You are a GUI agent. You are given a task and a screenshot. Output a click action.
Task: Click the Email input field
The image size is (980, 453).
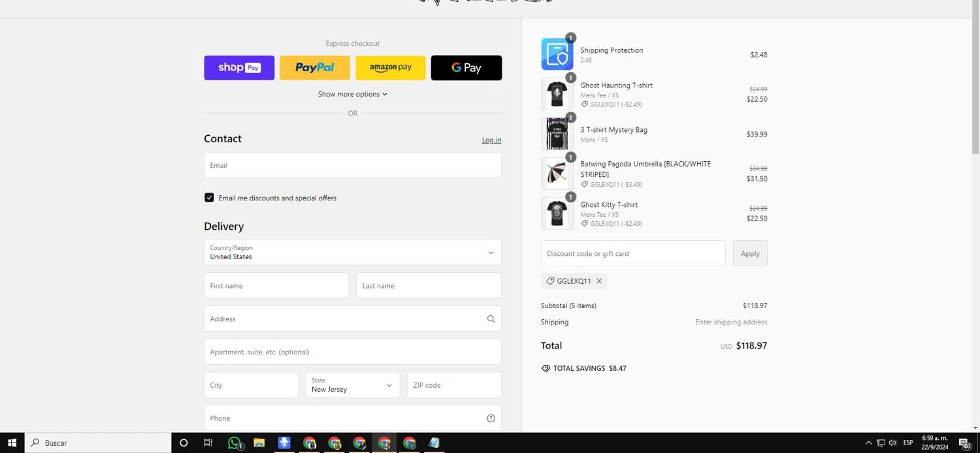click(352, 165)
